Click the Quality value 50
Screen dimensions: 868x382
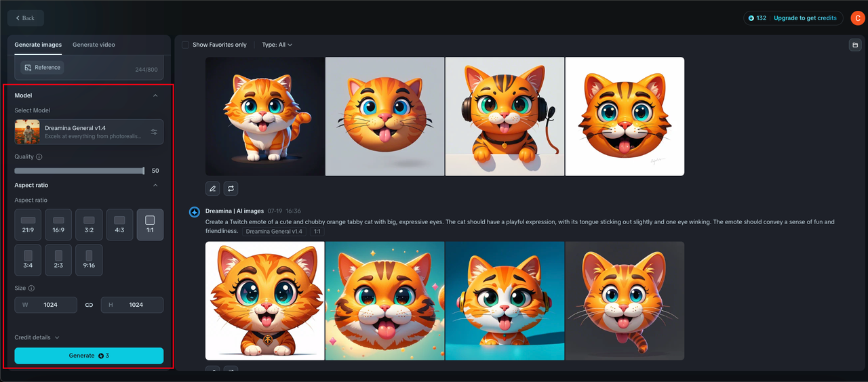click(x=155, y=171)
